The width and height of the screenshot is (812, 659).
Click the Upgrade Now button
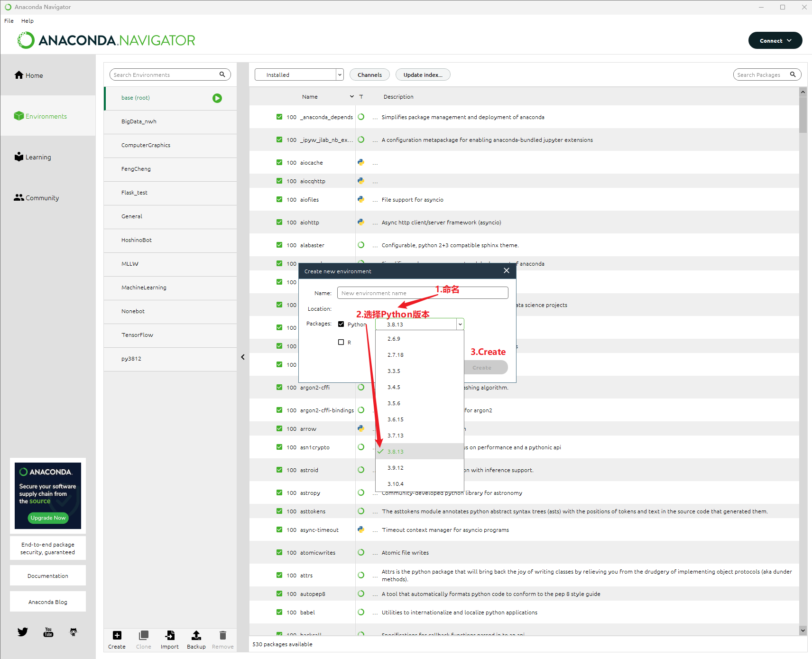tap(48, 518)
